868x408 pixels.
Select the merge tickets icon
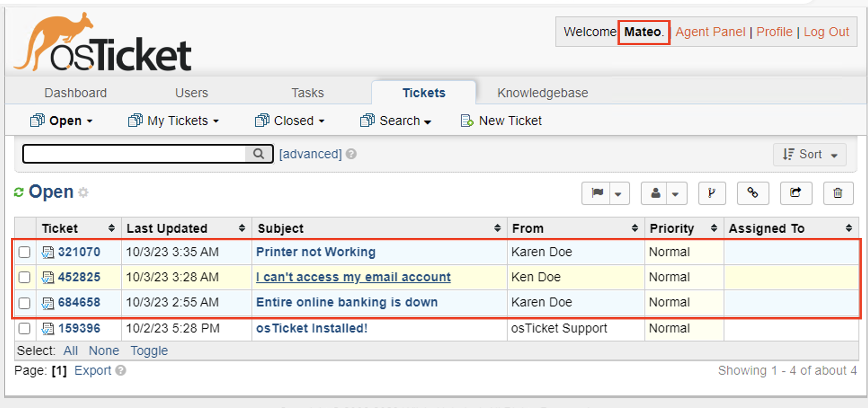pos(712,193)
